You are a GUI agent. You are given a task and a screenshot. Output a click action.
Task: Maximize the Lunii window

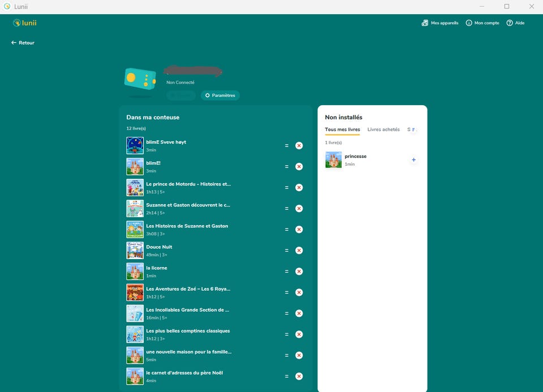point(507,7)
